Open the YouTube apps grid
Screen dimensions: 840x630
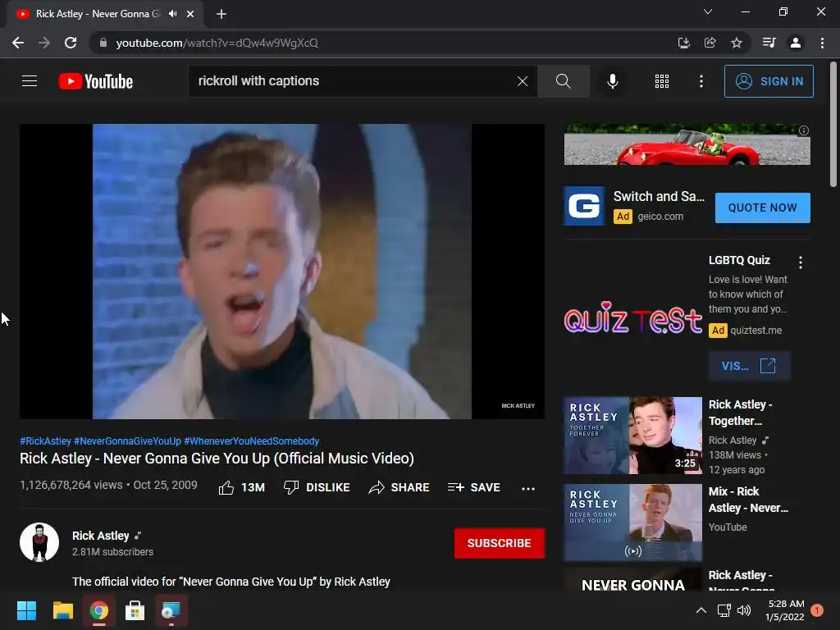[x=662, y=81]
